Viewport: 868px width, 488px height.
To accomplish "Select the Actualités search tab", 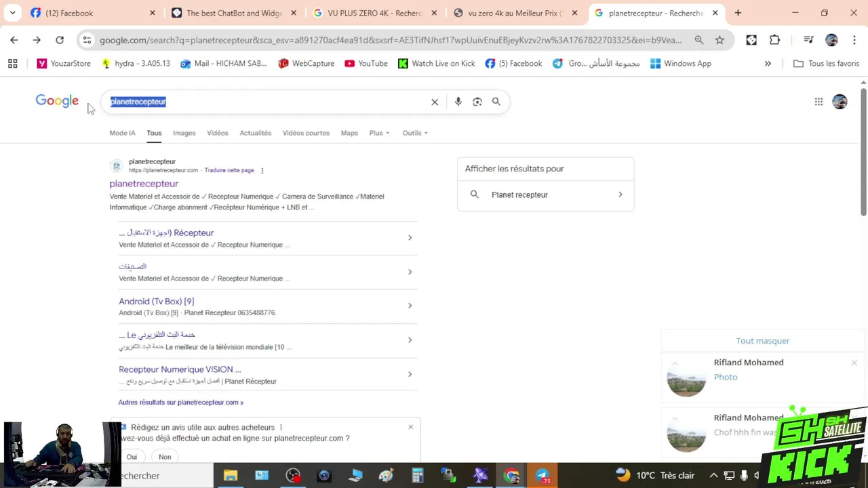I will point(256,133).
